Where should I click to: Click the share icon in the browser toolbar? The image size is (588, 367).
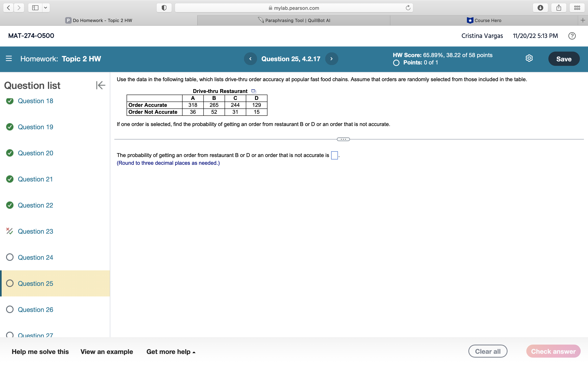(x=559, y=8)
